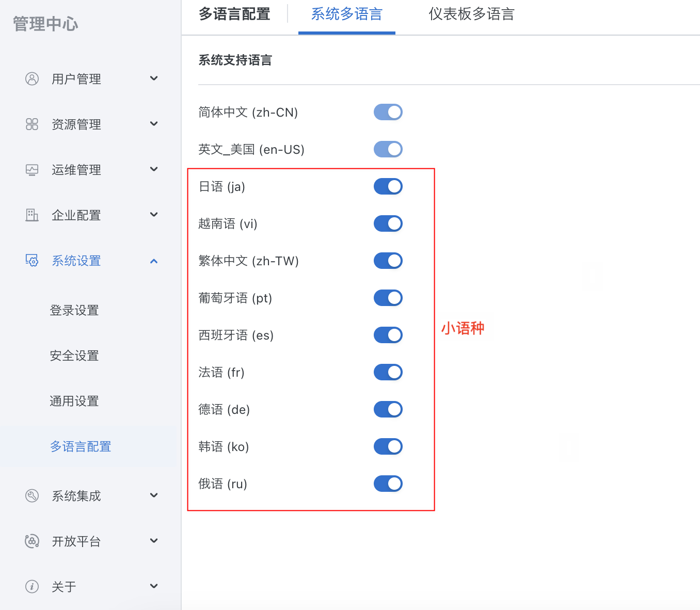
Task: Switch to 仪表板多语言 tab
Action: (472, 14)
